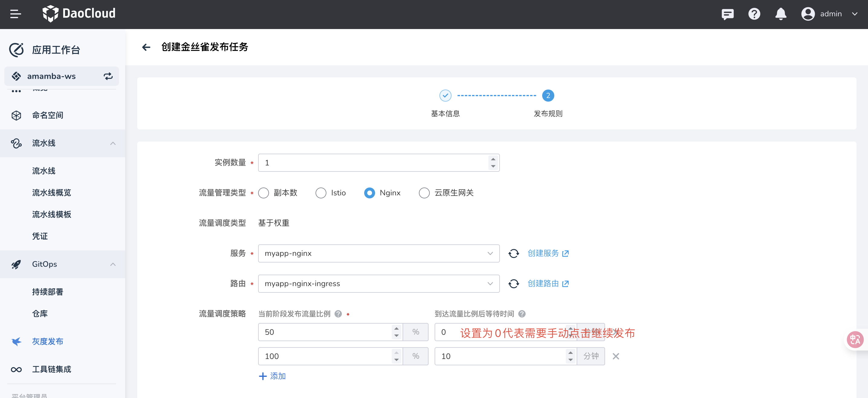Image resolution: width=868 pixels, height=398 pixels.
Task: Increase the 50% traffic value with stepper
Action: [x=396, y=328]
